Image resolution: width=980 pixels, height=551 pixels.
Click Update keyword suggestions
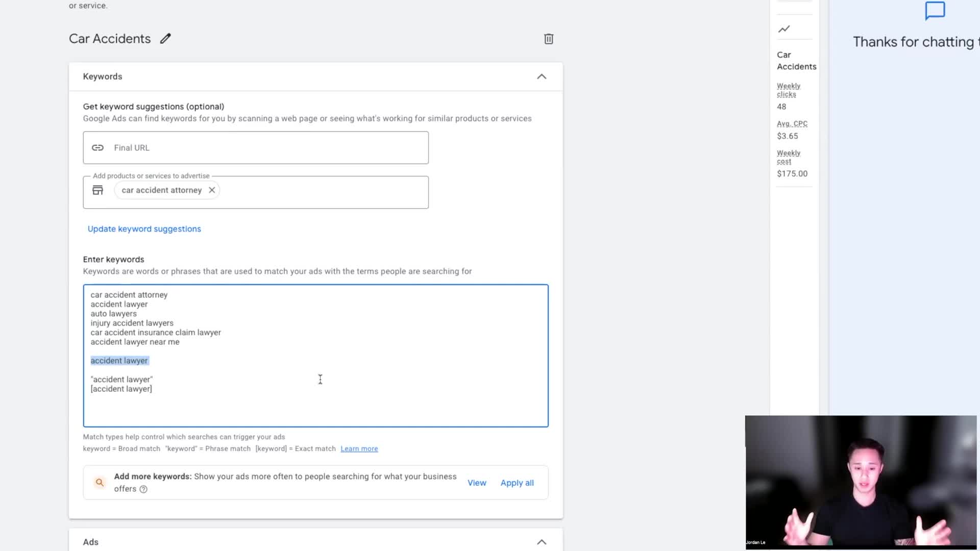(144, 229)
